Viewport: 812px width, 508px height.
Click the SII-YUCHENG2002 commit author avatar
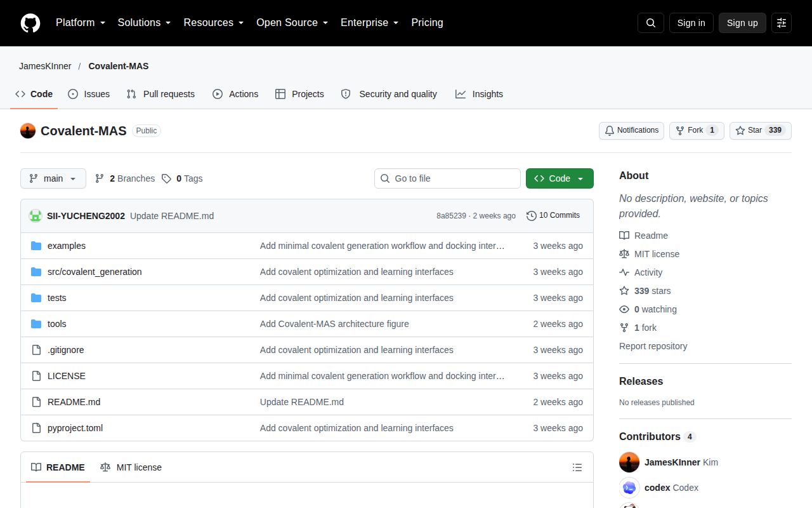tap(36, 216)
